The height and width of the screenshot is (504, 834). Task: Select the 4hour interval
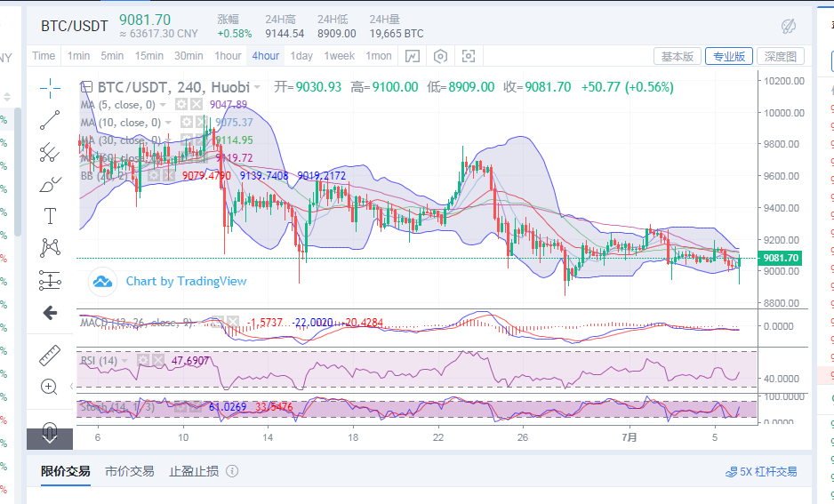(x=266, y=56)
